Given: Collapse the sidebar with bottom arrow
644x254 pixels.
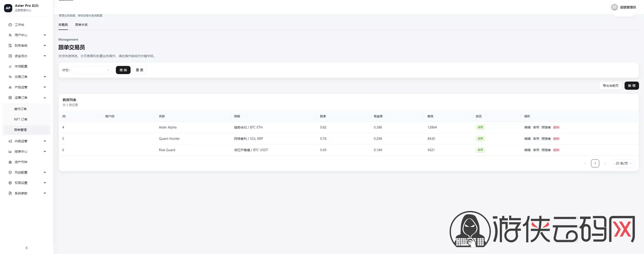Looking at the screenshot, I should [x=27, y=248].
